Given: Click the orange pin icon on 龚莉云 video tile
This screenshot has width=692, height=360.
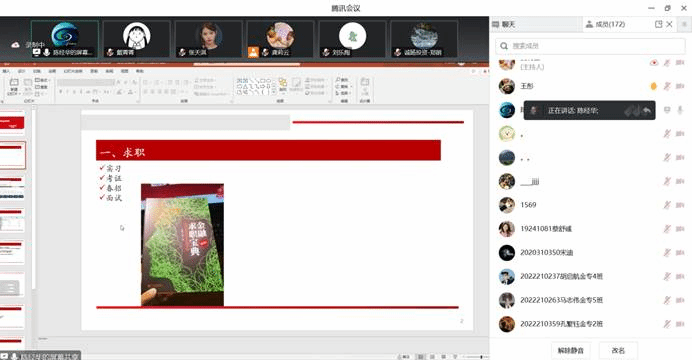Looking at the screenshot, I should point(253,52).
